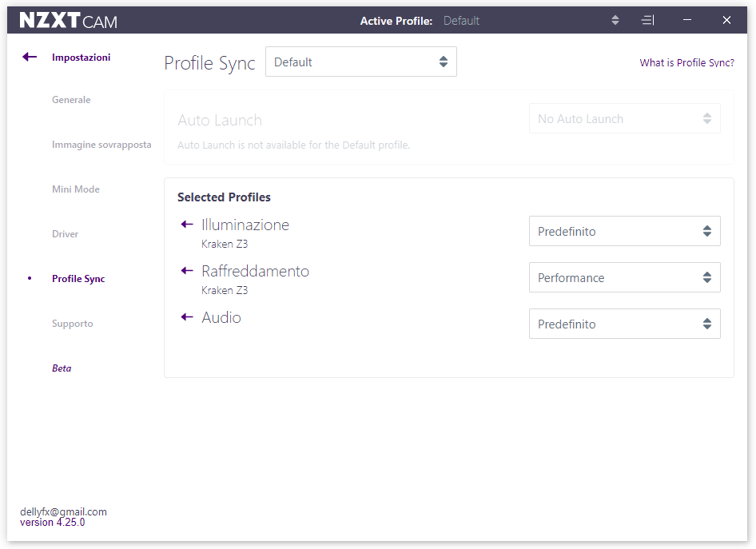This screenshot has width=756, height=549.
Task: Open the Supporto section
Action: click(x=72, y=324)
